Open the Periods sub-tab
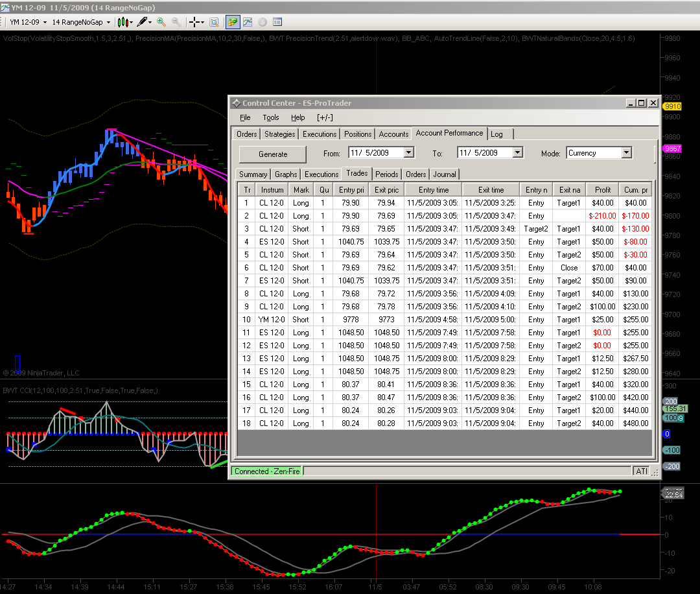 (386, 174)
